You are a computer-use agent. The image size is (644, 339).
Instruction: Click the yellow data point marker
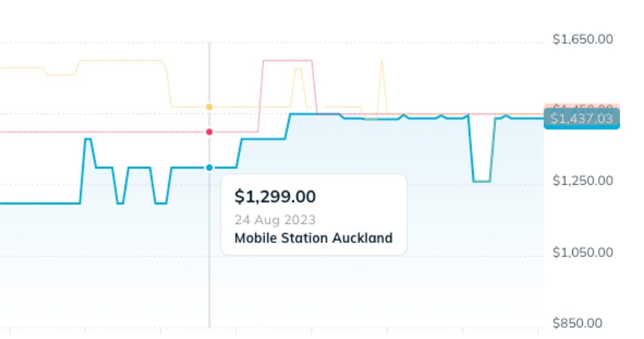point(209,107)
